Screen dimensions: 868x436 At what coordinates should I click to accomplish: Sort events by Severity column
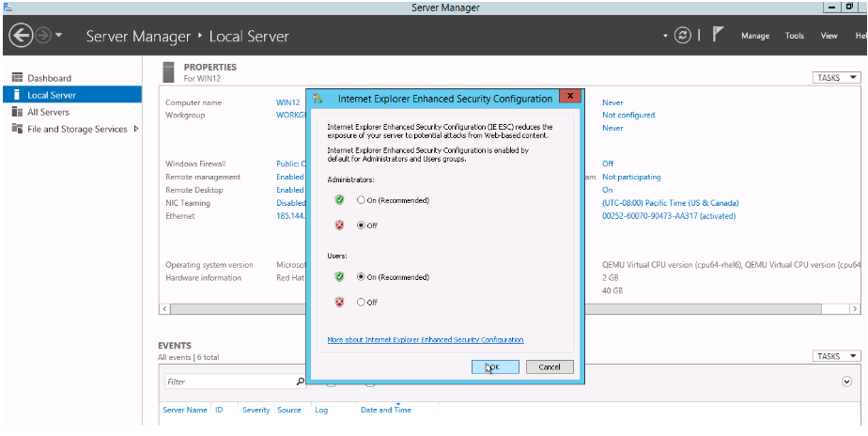tap(256, 410)
